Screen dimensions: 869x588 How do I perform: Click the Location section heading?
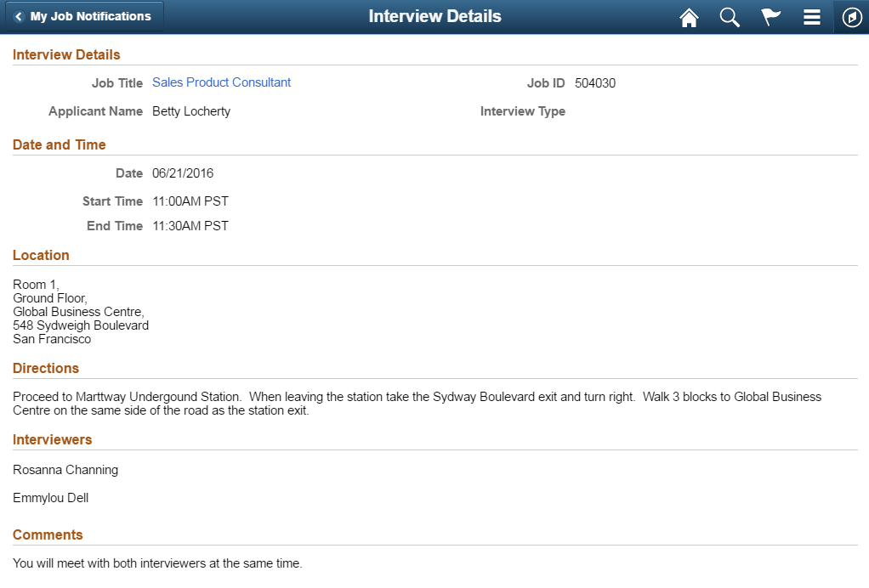point(41,255)
